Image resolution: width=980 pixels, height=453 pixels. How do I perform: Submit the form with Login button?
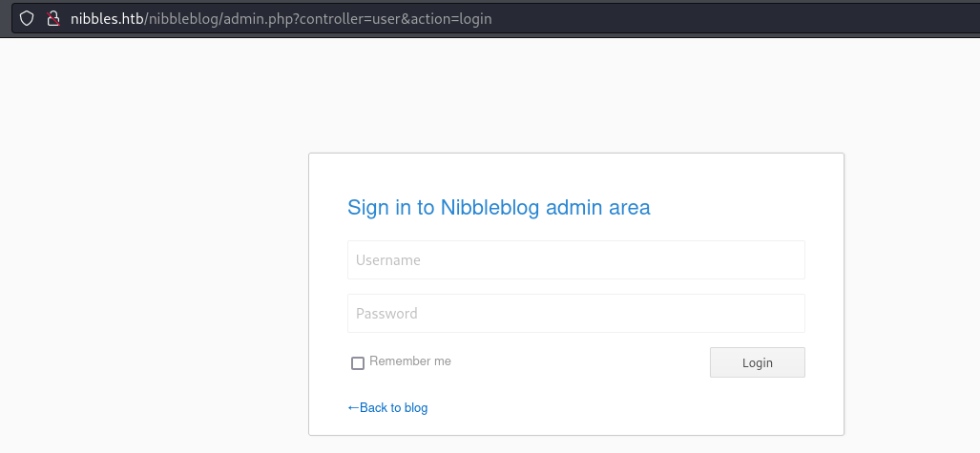click(x=757, y=362)
